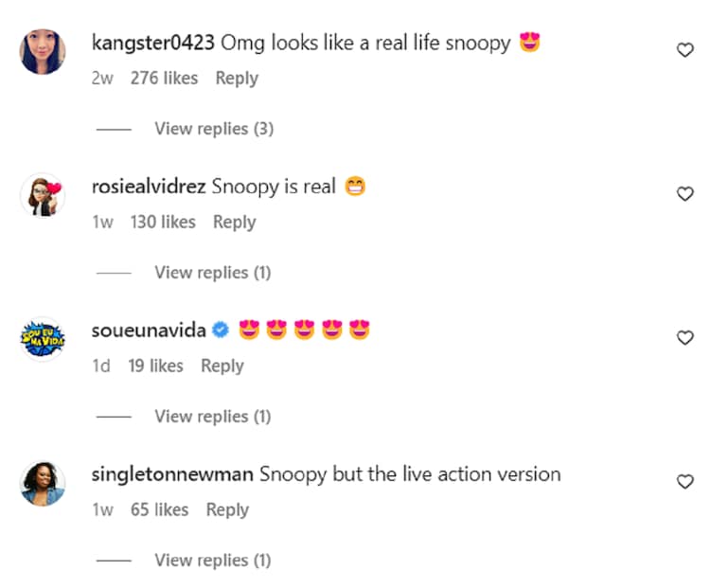Heart singletonnewman's live action comment
Screen dimensions: 710x588
coord(685,482)
